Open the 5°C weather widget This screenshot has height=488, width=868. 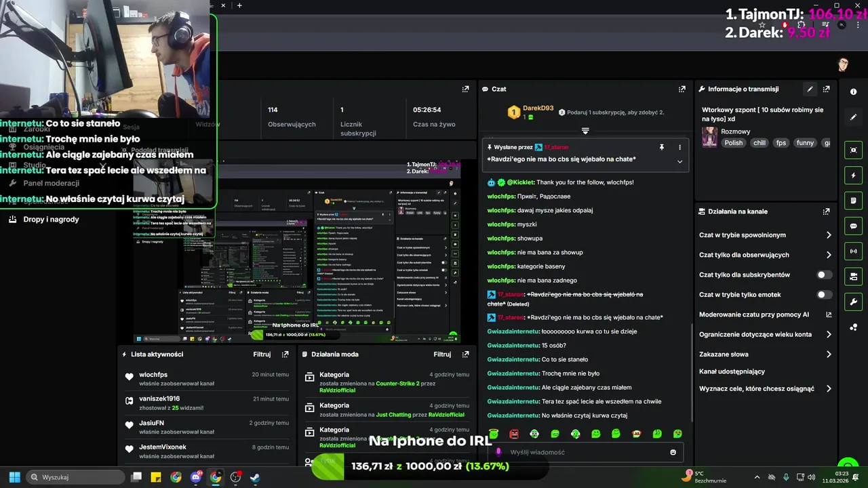(705, 477)
